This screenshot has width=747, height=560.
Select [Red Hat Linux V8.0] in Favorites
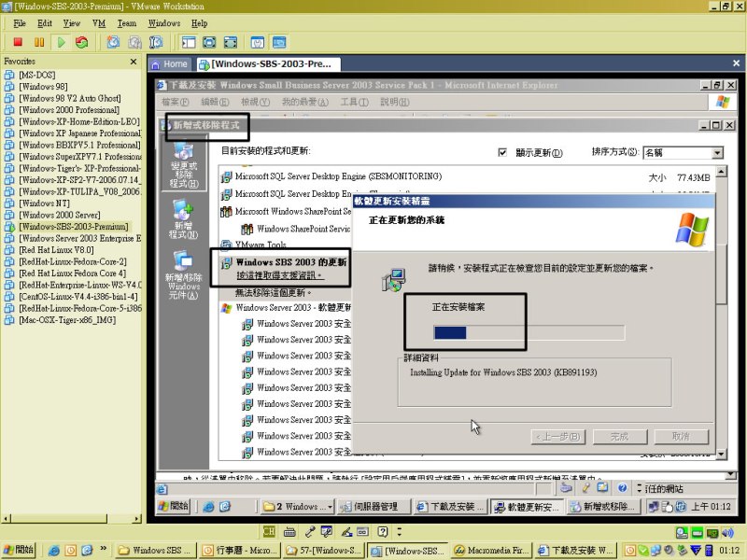tap(56, 250)
